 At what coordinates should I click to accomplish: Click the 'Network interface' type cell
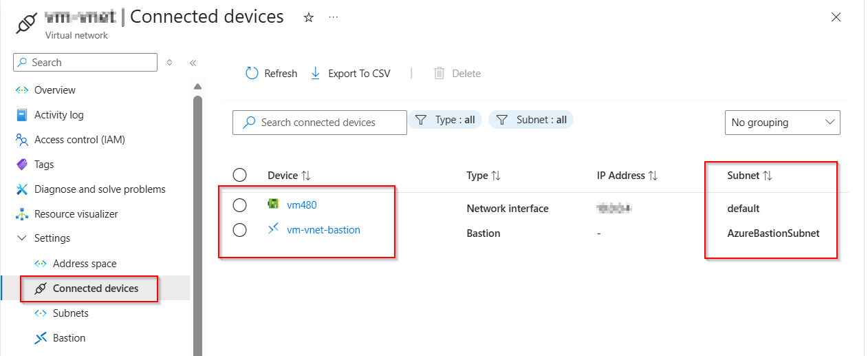(508, 209)
